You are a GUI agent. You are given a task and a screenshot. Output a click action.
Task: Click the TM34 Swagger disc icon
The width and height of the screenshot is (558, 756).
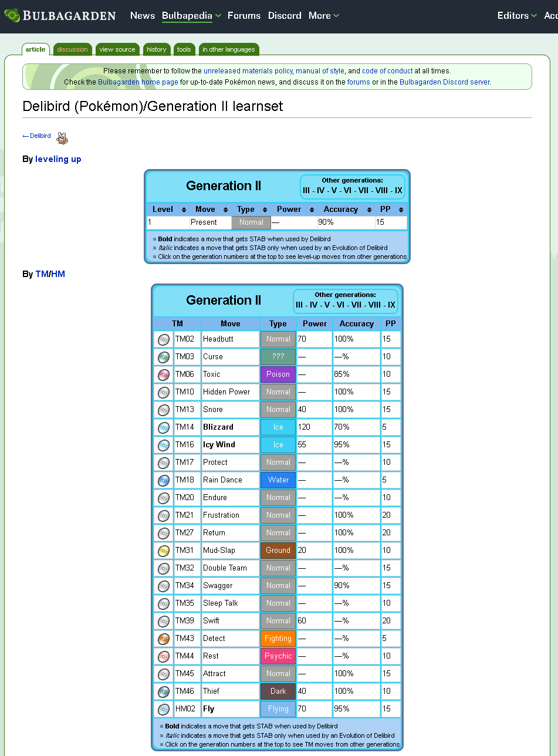tap(164, 586)
